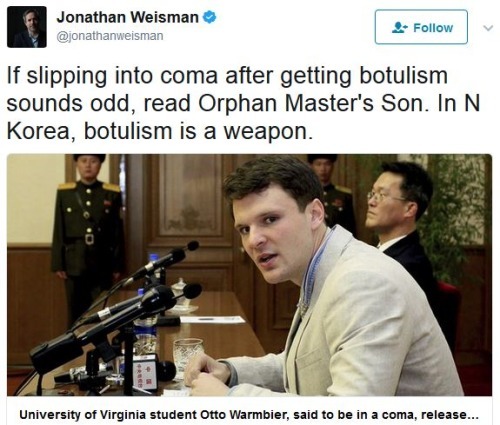The height and width of the screenshot is (425, 500).
Task: Open the @jonathanweisman handle link
Action: (x=110, y=36)
